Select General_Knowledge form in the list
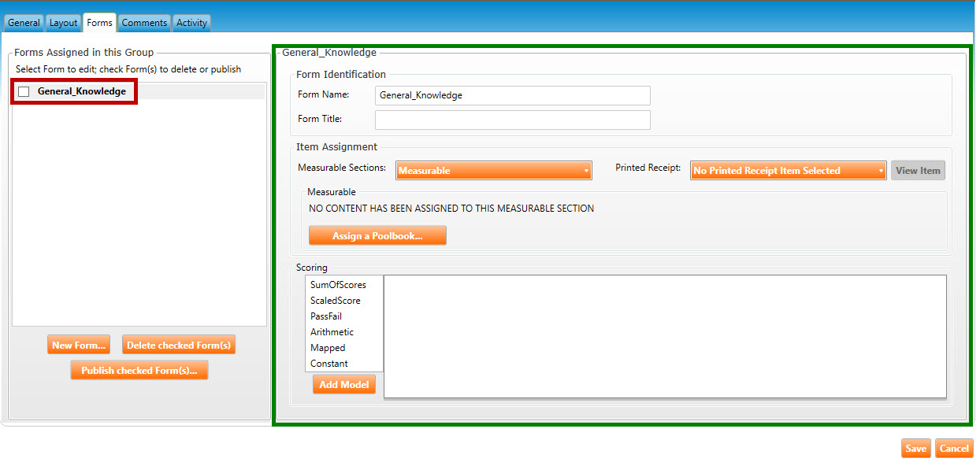The image size is (980, 462). pyautogui.click(x=81, y=91)
